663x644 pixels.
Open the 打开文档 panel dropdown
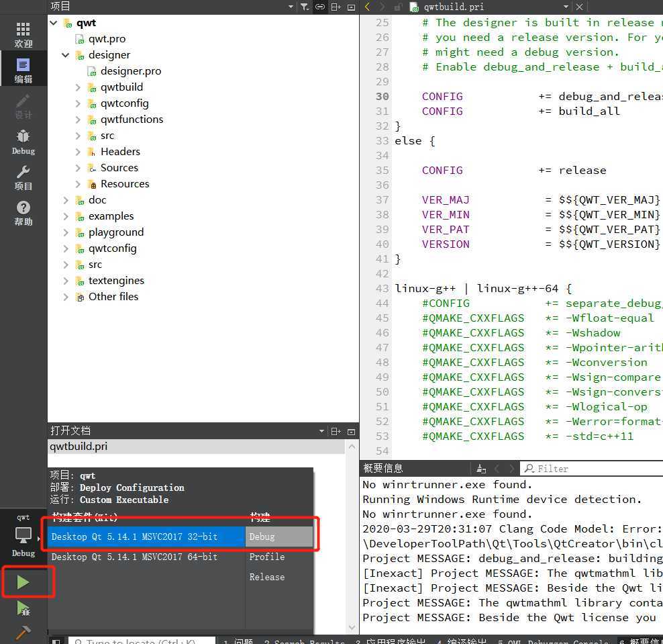[321, 431]
